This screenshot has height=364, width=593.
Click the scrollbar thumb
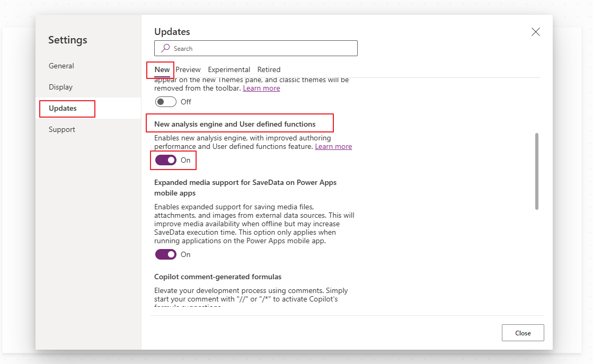coord(537,170)
